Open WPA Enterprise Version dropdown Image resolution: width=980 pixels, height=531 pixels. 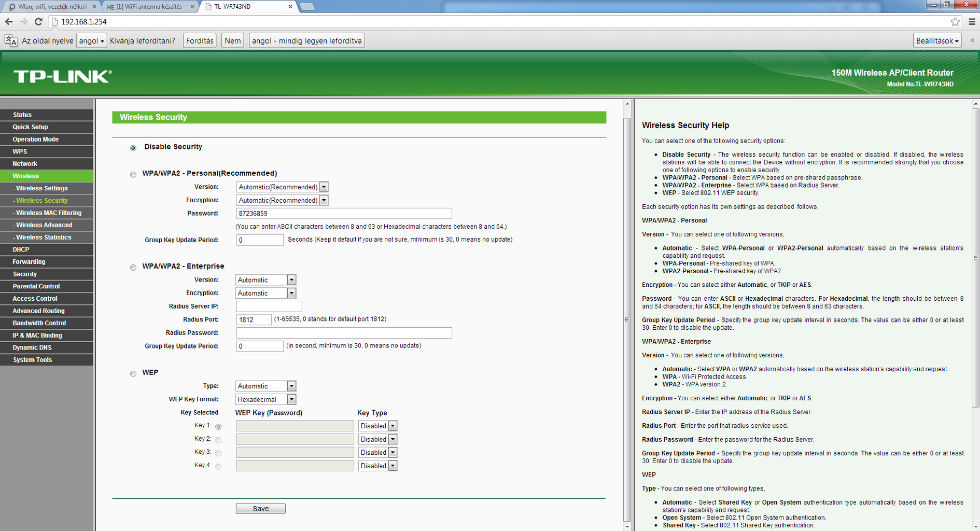click(265, 280)
